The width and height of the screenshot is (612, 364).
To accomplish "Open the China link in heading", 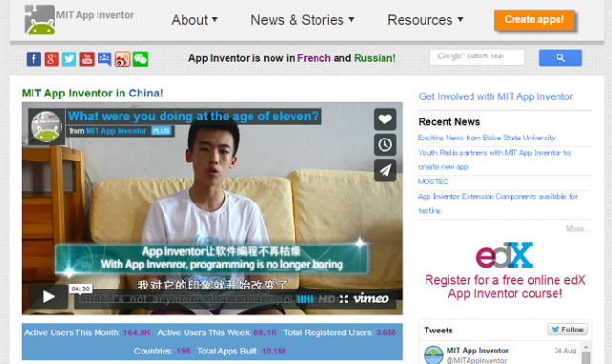I will point(145,94).
